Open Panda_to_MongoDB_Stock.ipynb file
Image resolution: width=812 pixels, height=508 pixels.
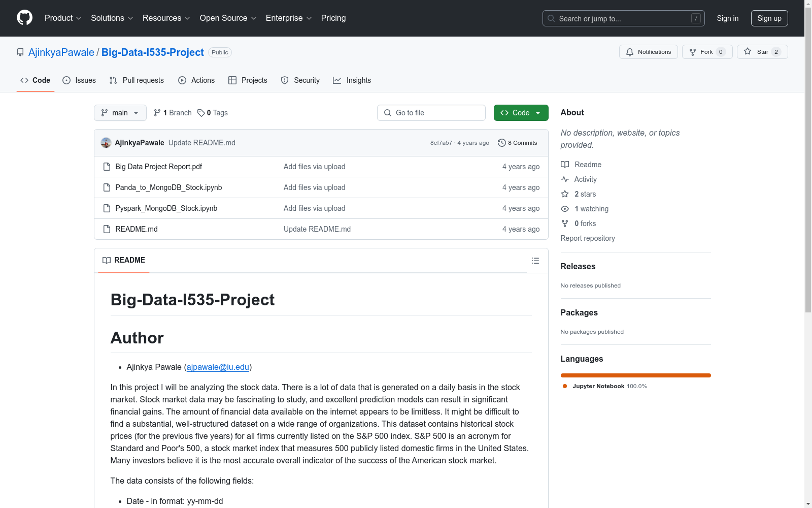coord(168,187)
